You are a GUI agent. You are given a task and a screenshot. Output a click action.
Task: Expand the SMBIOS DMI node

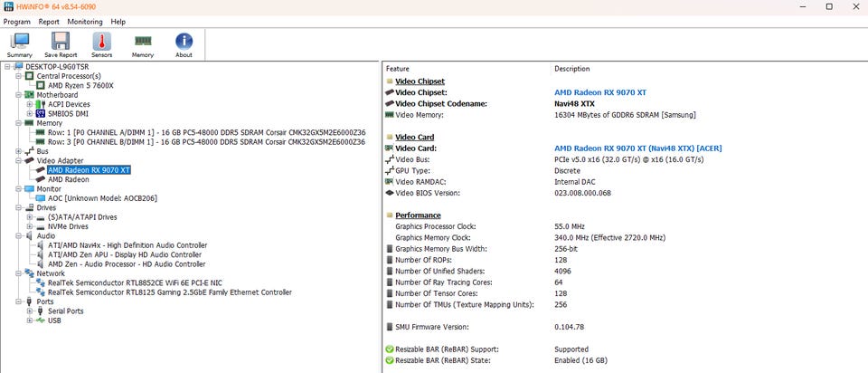(29, 113)
